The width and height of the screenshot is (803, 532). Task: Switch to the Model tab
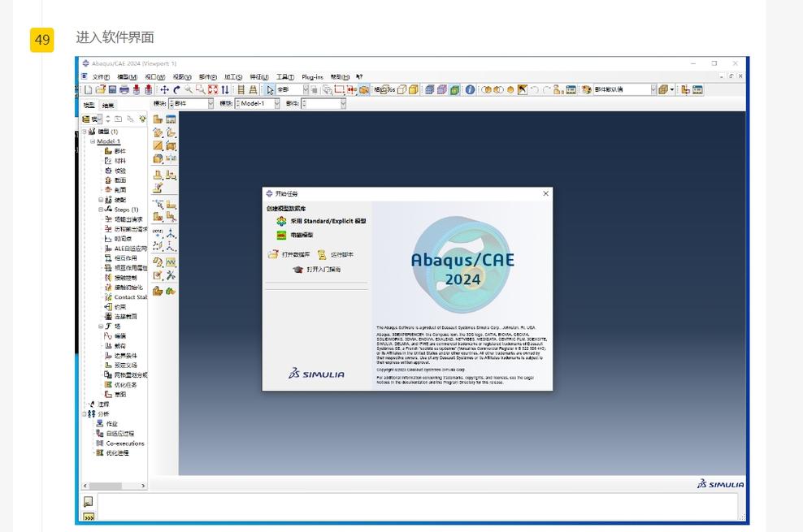pyautogui.click(x=89, y=105)
